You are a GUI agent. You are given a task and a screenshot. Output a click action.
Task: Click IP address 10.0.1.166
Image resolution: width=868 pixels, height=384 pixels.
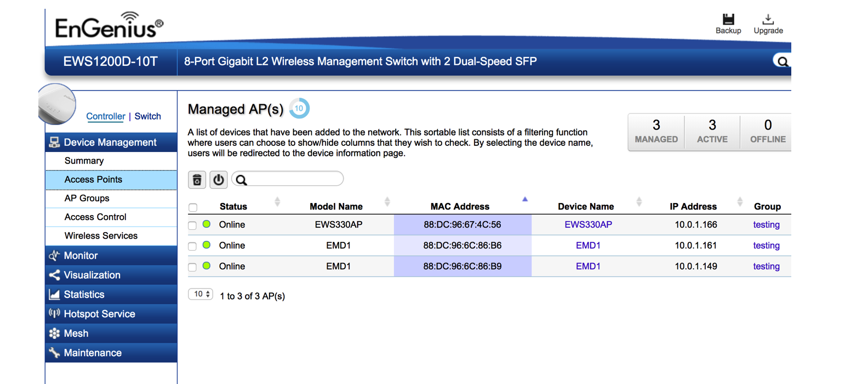point(696,224)
